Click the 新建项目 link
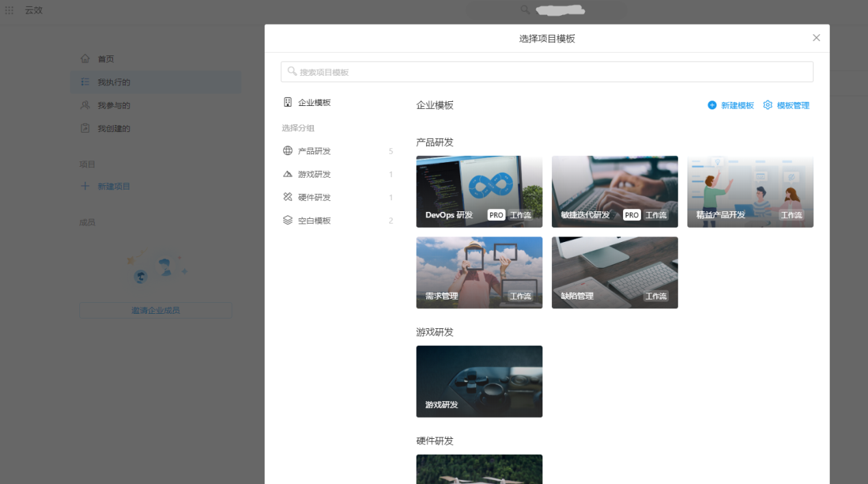 coord(114,186)
